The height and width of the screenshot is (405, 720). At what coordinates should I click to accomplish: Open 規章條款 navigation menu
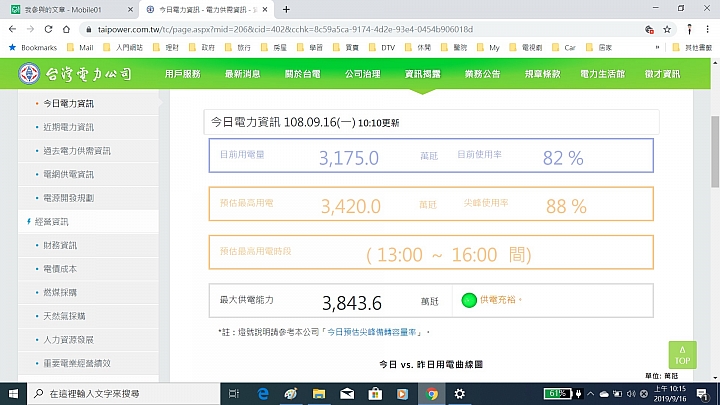click(x=542, y=74)
